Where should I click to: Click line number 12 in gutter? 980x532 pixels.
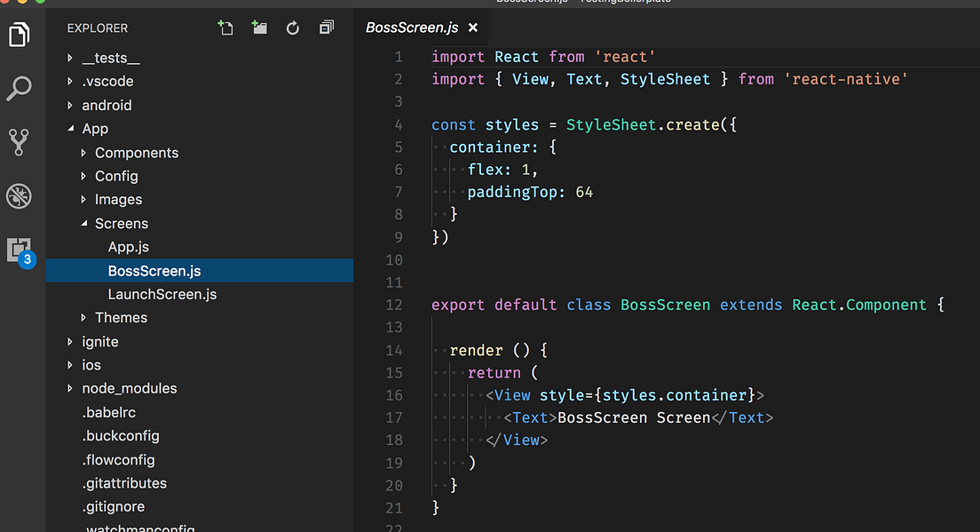(394, 305)
